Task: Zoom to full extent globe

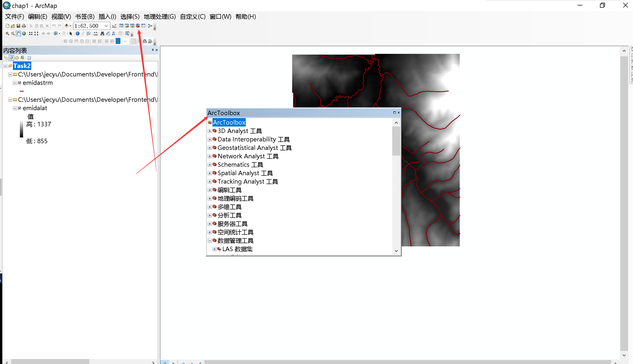Action: (x=24, y=33)
